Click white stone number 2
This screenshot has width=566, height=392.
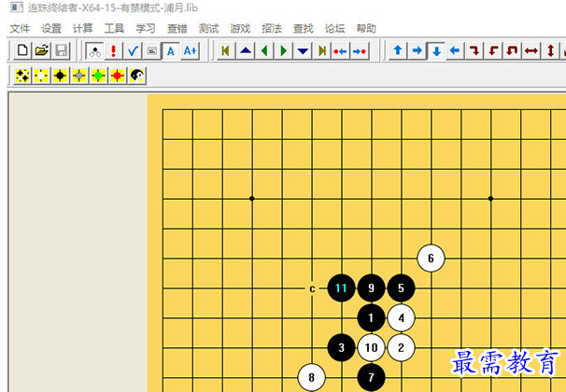(401, 347)
